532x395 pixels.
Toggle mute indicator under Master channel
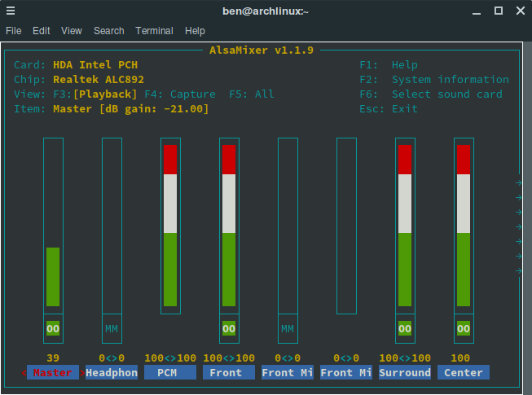53,328
